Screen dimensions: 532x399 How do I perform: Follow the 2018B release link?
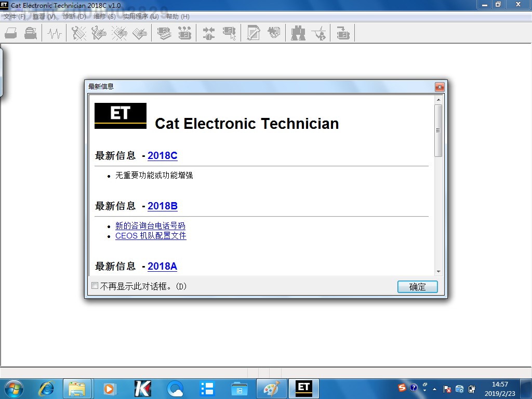click(x=163, y=206)
